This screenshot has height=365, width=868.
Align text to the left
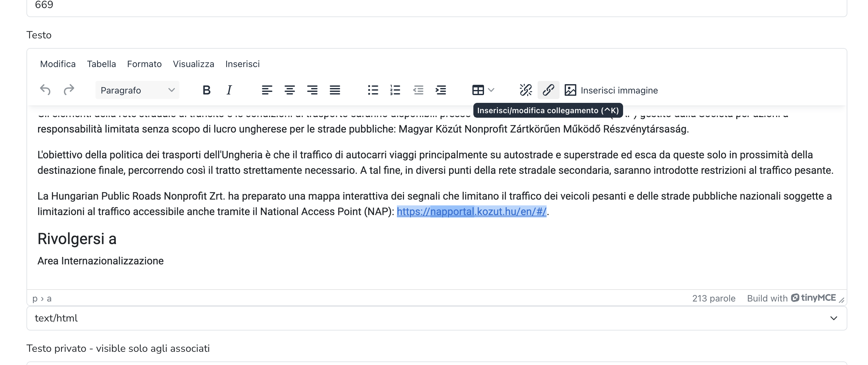(267, 90)
